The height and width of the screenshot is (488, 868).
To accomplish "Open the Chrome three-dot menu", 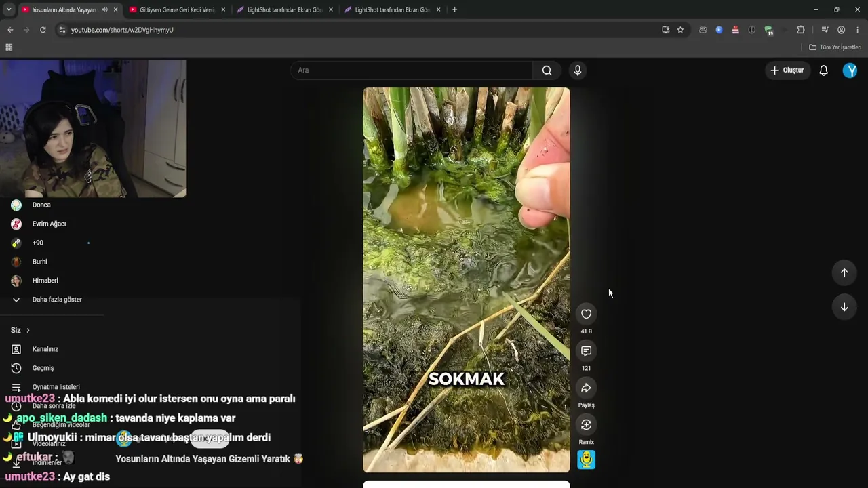I will coord(858,30).
